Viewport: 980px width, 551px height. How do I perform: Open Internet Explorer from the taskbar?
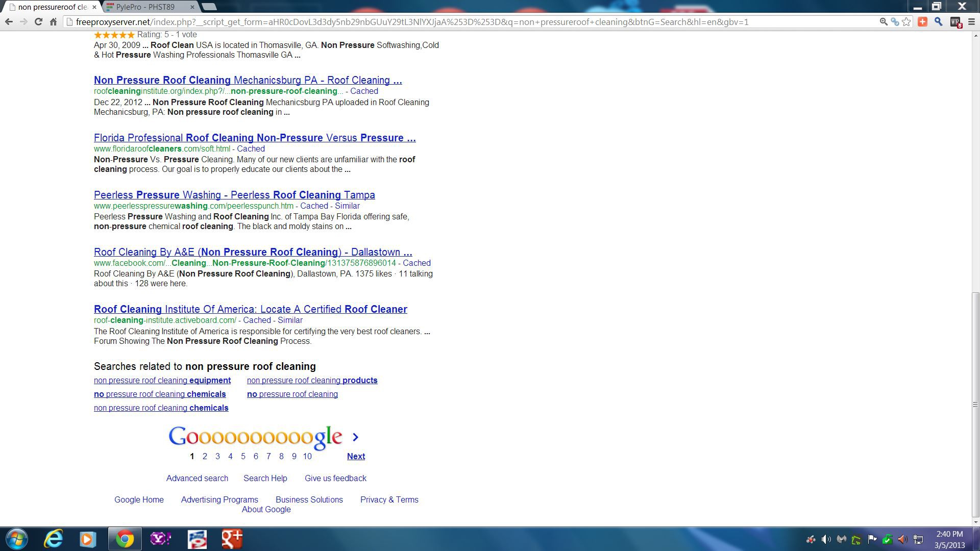click(x=53, y=539)
